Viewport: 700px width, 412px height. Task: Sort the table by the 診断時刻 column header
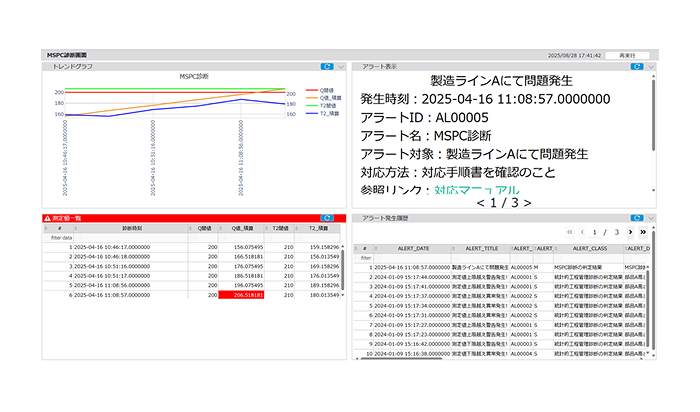tap(129, 228)
